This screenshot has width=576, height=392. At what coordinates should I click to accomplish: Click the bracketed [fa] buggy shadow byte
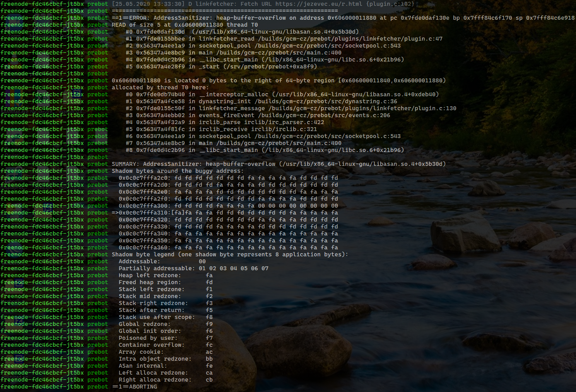tap(178, 213)
